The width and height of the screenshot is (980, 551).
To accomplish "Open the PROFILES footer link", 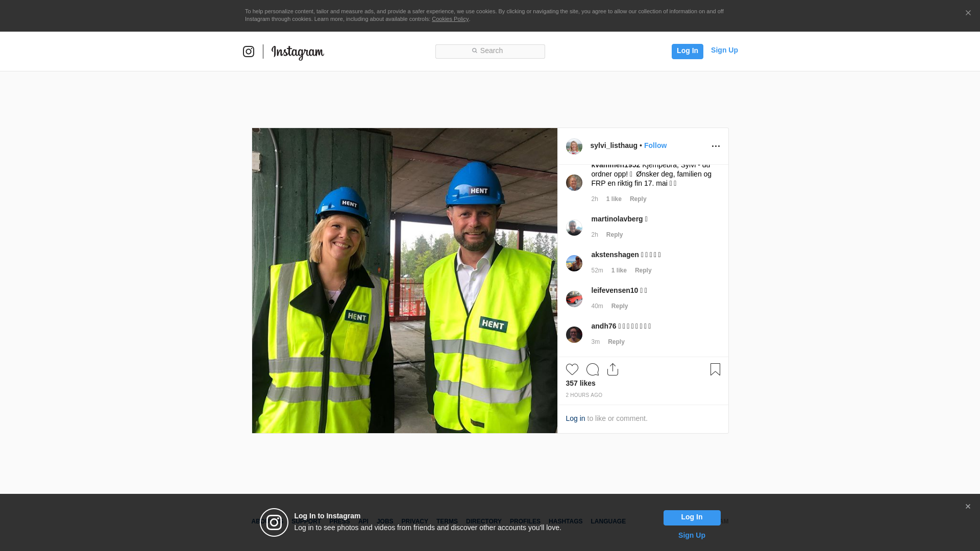I will click(525, 521).
